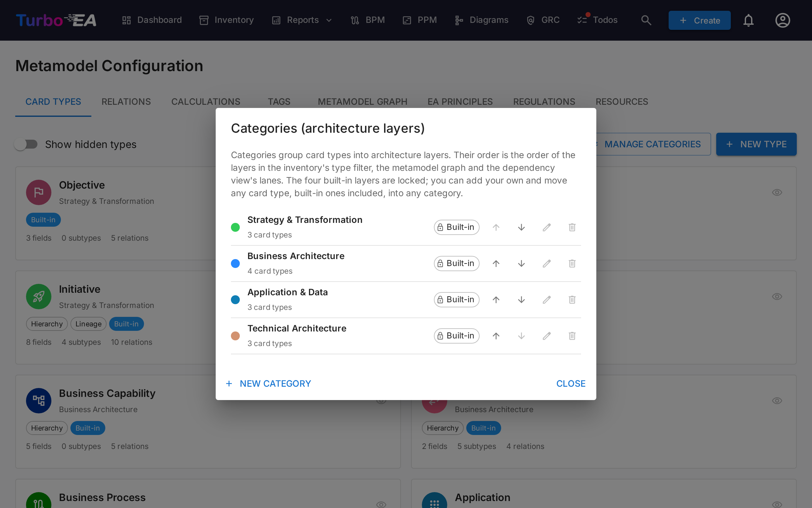Toggle visibility of the Application card
812x508 pixels.
pyautogui.click(x=777, y=504)
